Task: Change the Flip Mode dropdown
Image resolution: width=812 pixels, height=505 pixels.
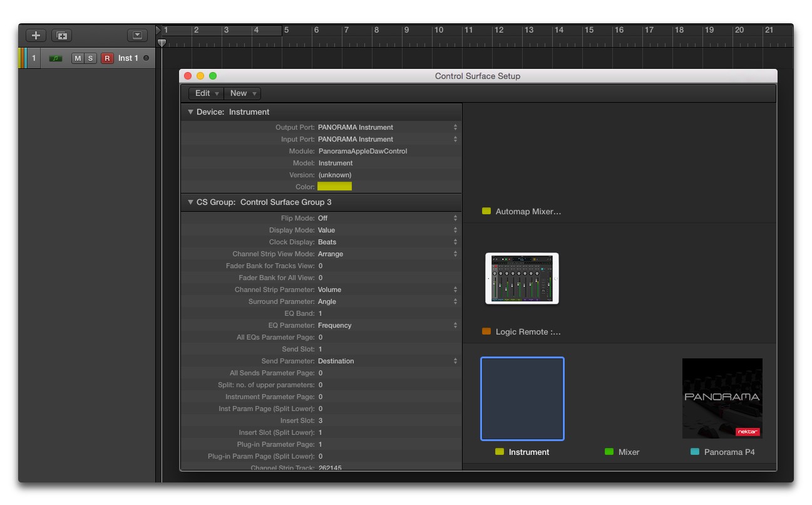Action: point(387,218)
